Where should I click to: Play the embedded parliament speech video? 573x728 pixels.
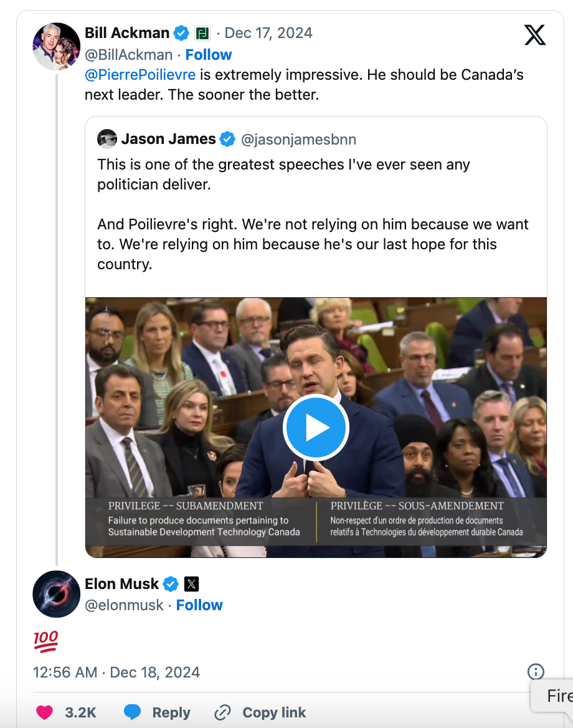point(316,428)
